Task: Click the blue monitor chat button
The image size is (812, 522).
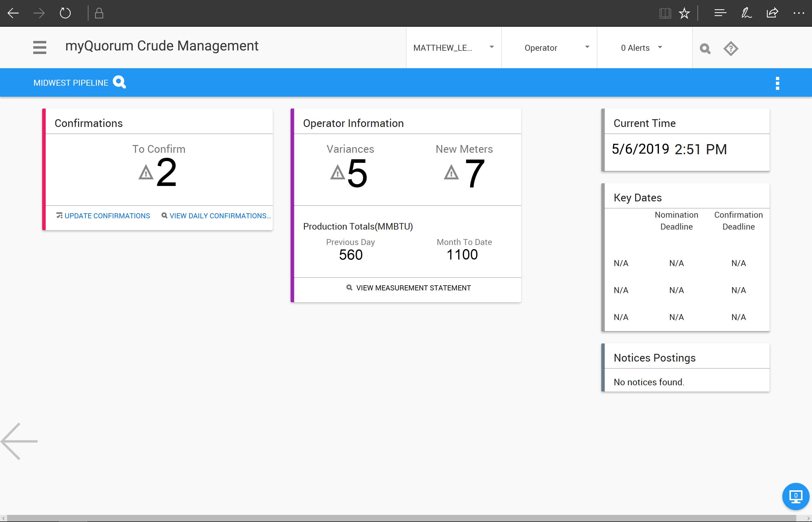Action: point(796,496)
